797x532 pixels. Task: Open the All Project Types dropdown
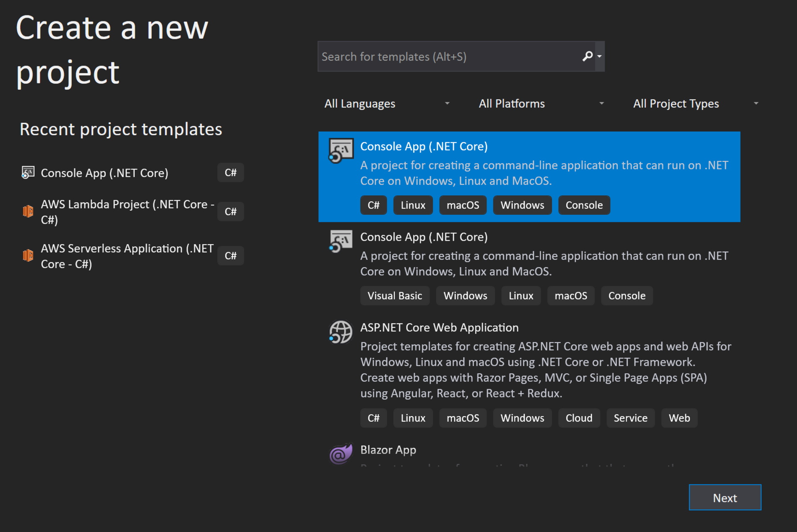pyautogui.click(x=696, y=104)
